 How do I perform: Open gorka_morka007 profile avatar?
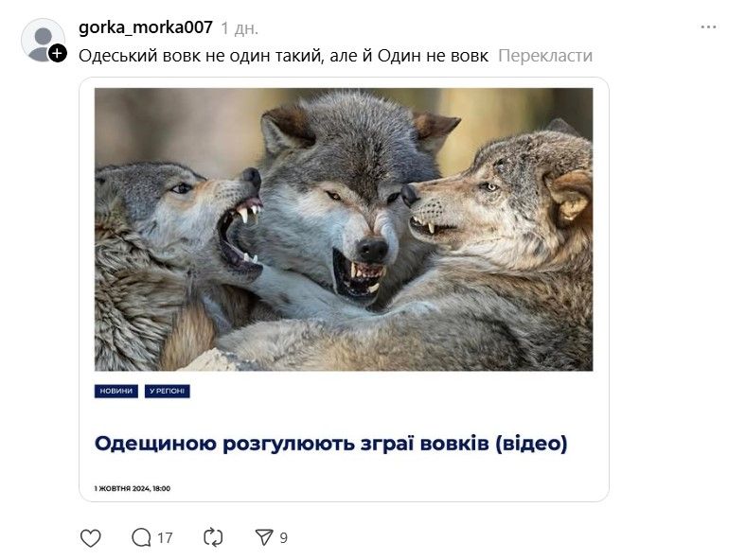click(43, 41)
